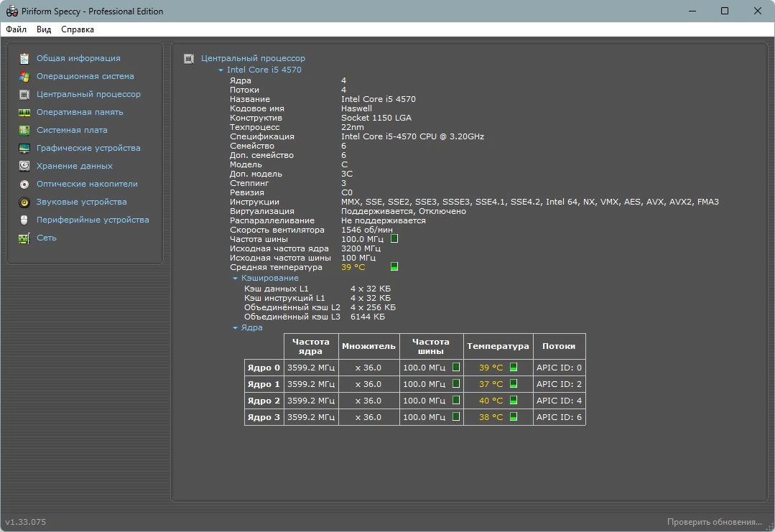Collapse the Ядра section
The height and width of the screenshot is (532, 775).
236,328
